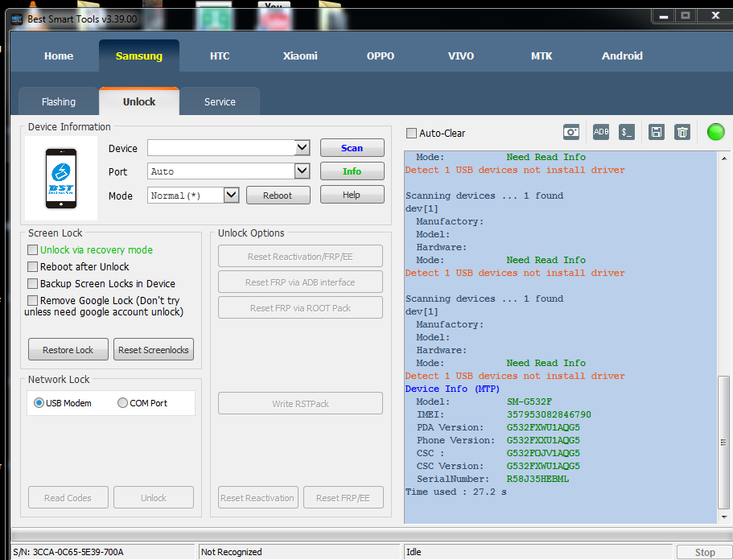Image resolution: width=733 pixels, height=560 pixels.
Task: Select the Android tab
Action: (622, 56)
